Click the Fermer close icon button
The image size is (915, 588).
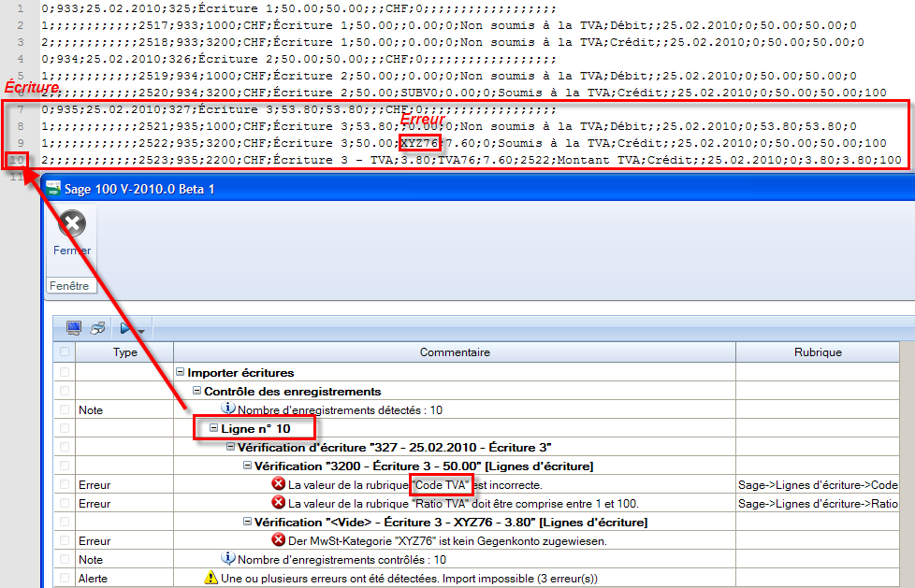(x=72, y=223)
